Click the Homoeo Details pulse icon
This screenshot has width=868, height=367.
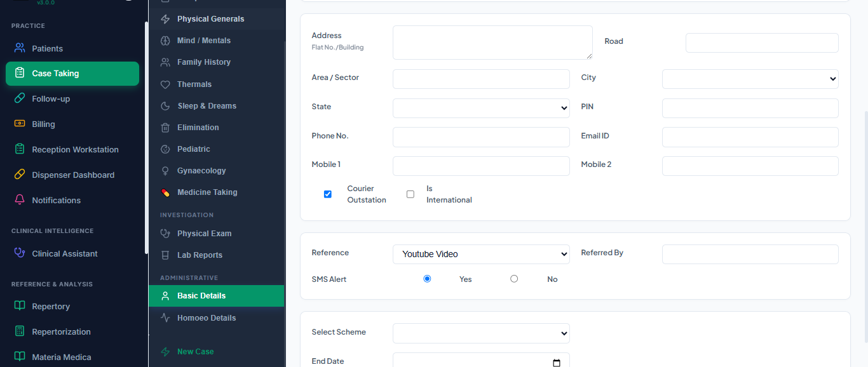pos(165,318)
